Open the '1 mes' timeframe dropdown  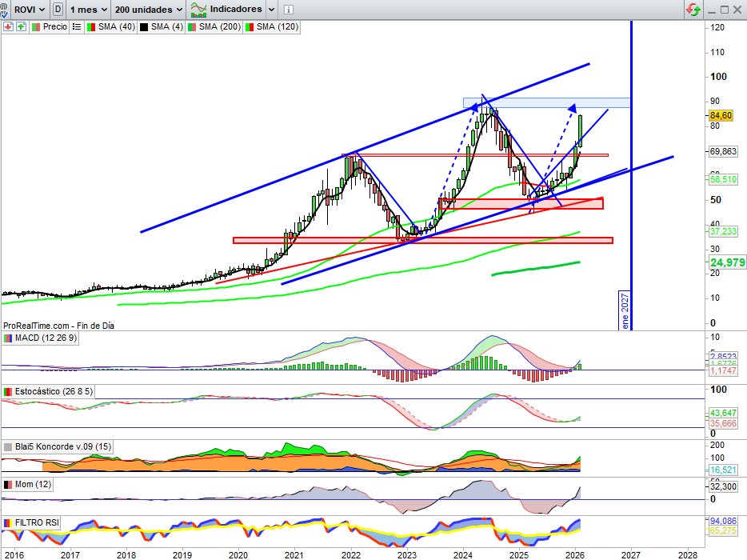pos(89,10)
